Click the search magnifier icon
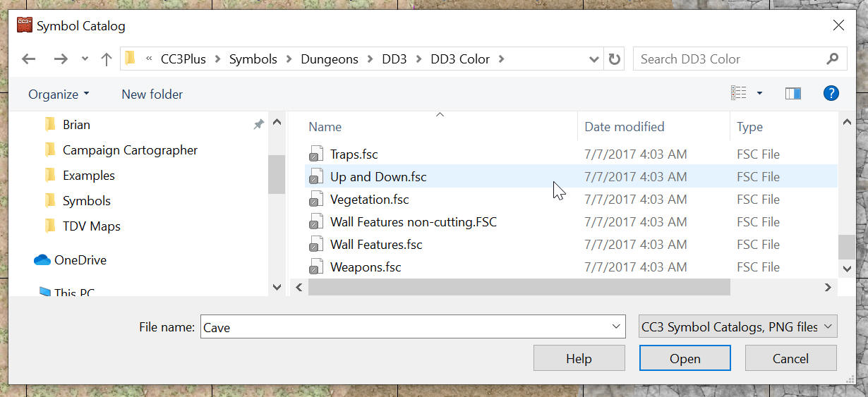868x397 pixels. pos(833,59)
